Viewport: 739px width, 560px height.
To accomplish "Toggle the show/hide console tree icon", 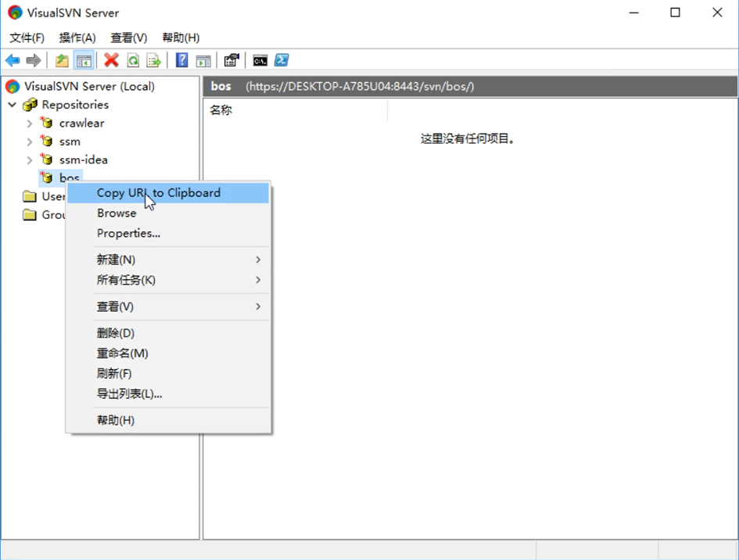I will (84, 60).
